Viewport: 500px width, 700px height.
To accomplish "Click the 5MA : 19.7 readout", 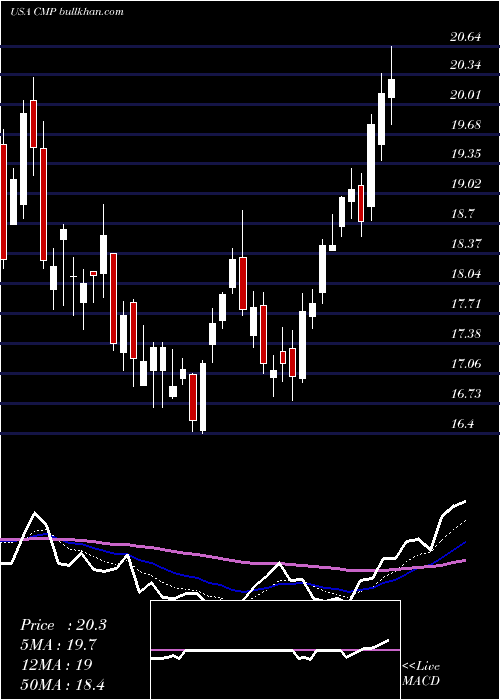I will 58,645.
